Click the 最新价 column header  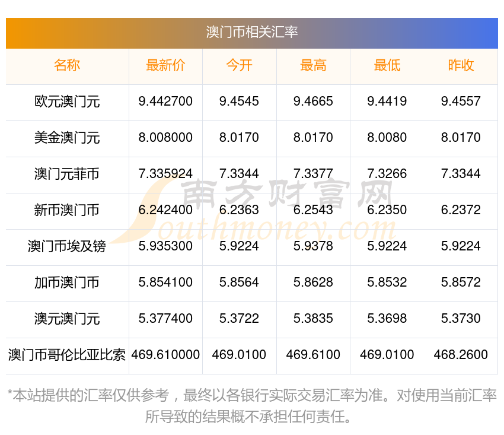click(x=165, y=65)
